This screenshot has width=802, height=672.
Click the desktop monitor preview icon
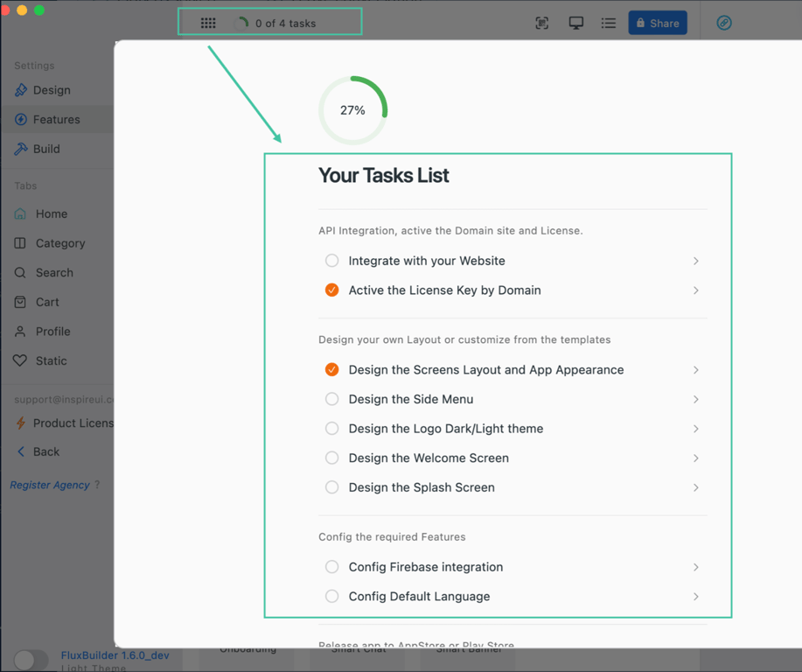(x=575, y=24)
